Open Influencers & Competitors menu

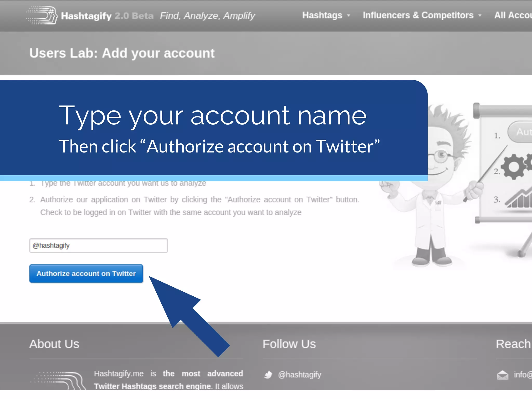pos(418,15)
